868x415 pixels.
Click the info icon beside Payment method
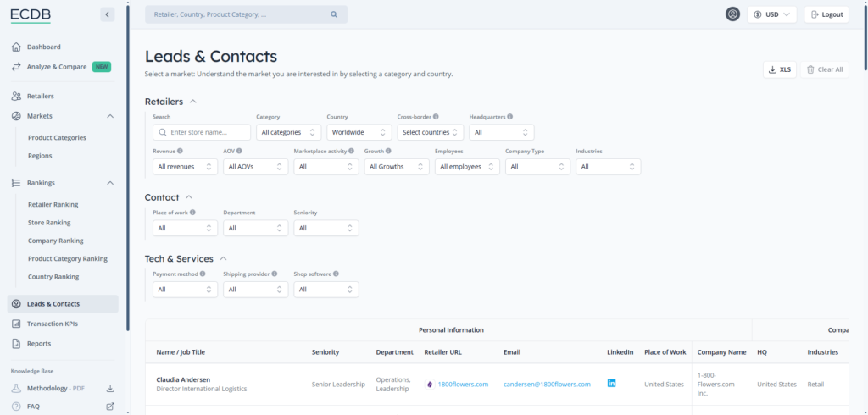203,274
